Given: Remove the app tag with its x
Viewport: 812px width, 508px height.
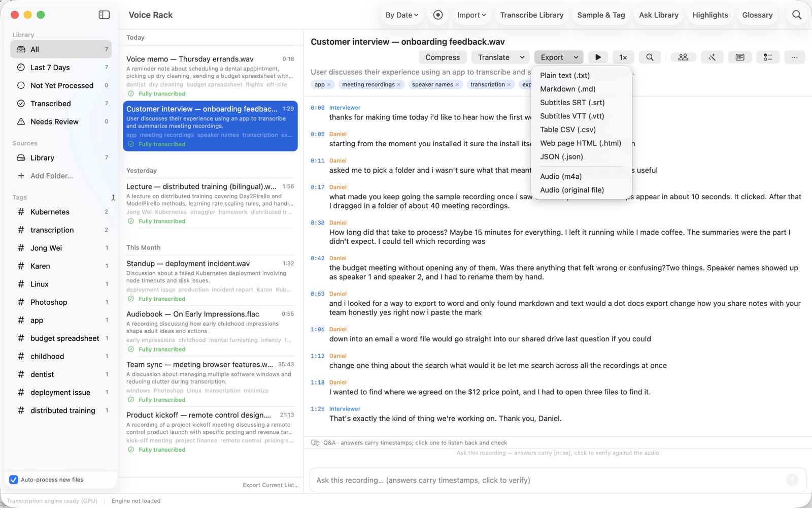Looking at the screenshot, I should coord(329,85).
